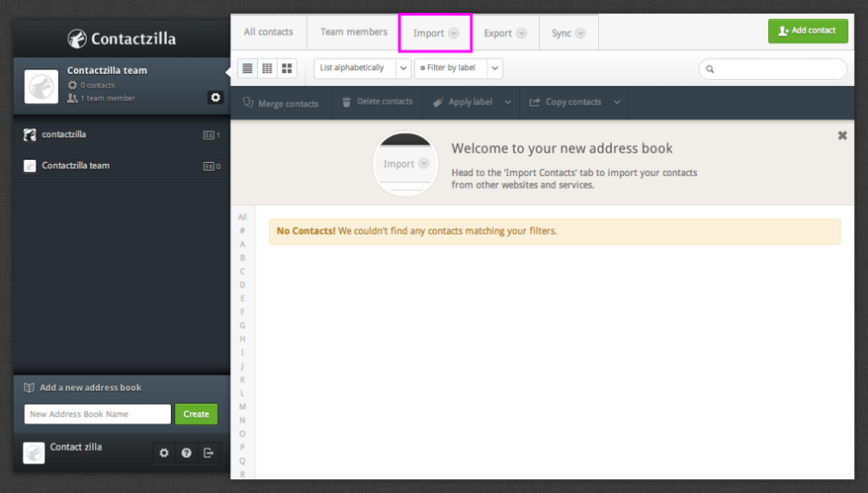The width and height of the screenshot is (868, 493).
Task: Click the Contact zilla user avatar
Action: point(34,452)
